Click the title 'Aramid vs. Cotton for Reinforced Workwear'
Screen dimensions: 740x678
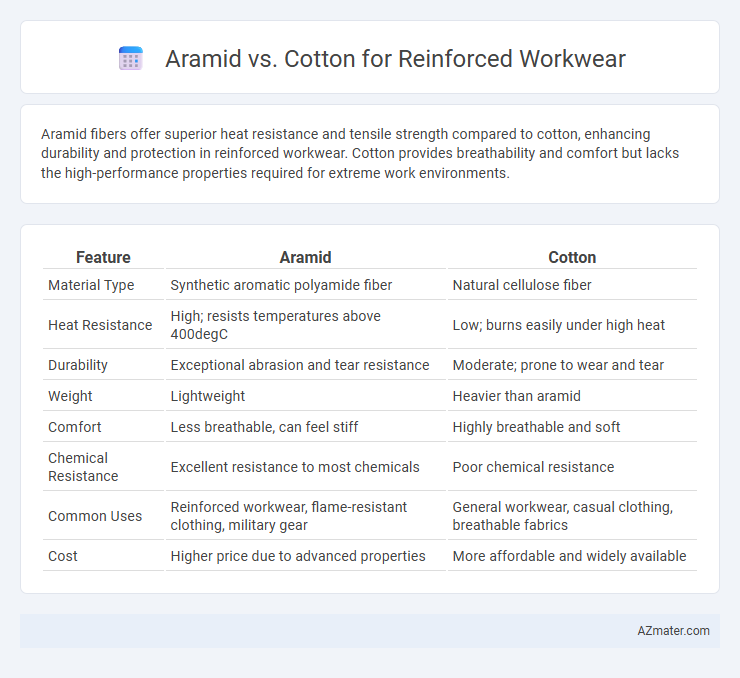(395, 59)
